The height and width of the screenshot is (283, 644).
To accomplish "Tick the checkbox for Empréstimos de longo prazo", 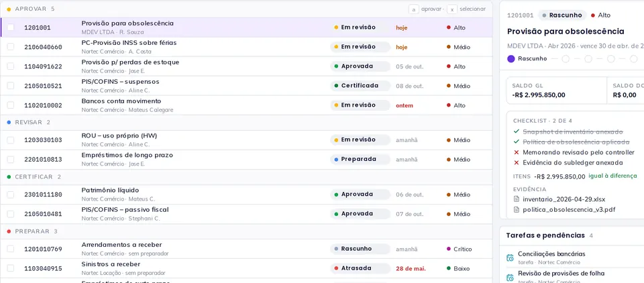I will point(11,160).
